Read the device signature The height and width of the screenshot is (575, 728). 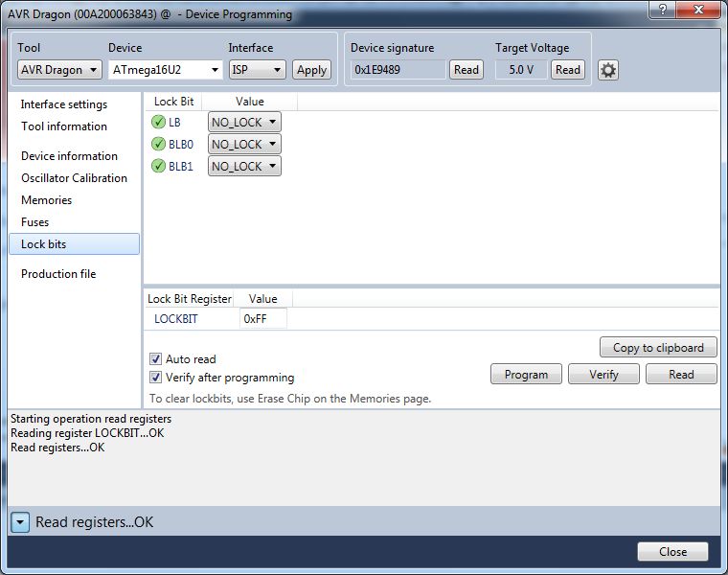466,70
